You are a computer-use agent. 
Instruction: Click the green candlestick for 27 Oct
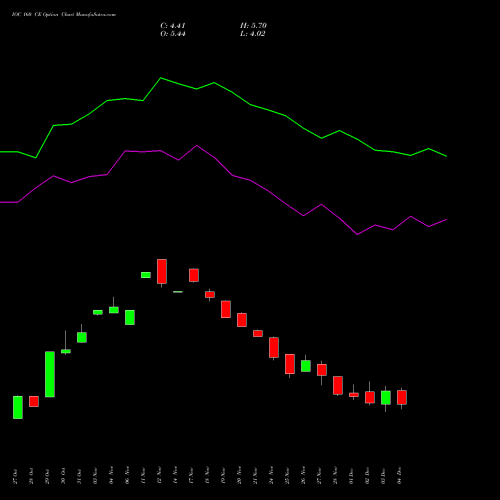(x=18, y=407)
